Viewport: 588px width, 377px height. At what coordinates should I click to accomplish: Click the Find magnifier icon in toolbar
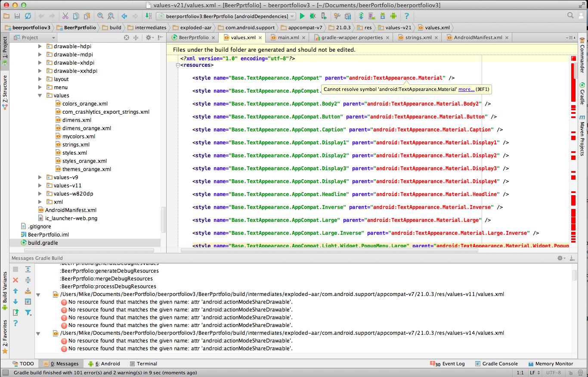pos(100,16)
